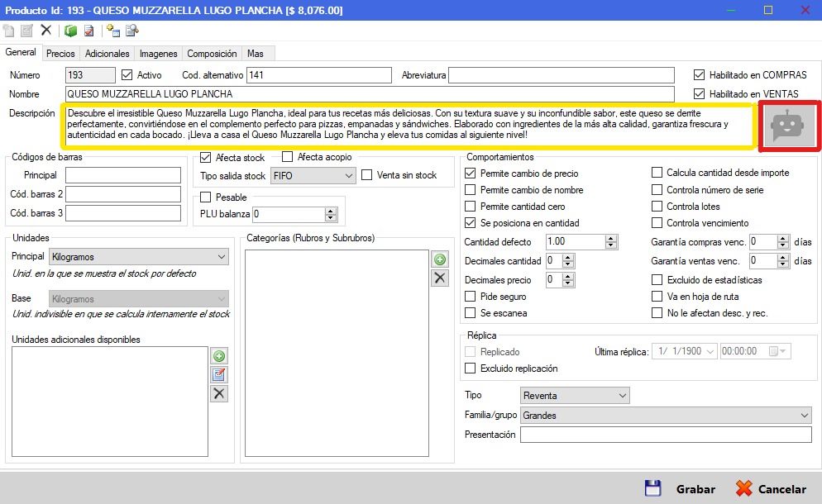Enable Permite cambio de nombre
This screenshot has width=822, height=504.
[x=471, y=190]
